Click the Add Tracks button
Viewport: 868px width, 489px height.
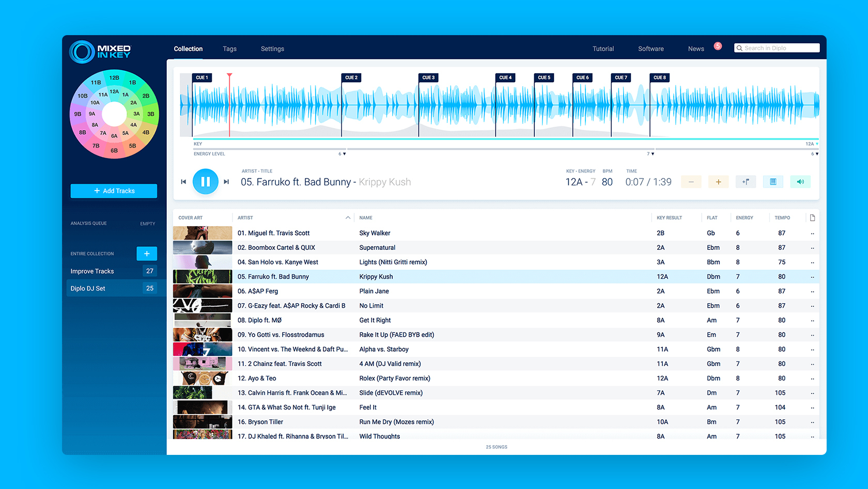[x=114, y=191]
